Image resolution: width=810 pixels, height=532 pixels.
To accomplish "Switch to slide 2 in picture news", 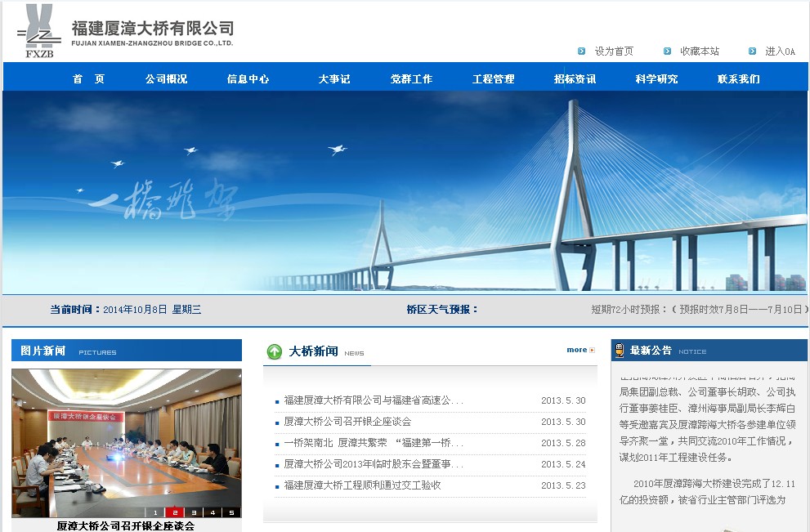I will [175, 512].
